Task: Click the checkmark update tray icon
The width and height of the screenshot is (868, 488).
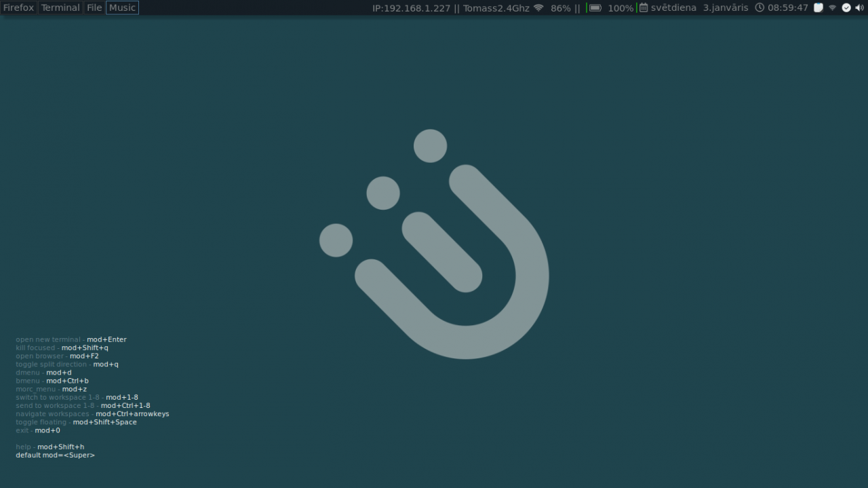Action: pos(846,8)
